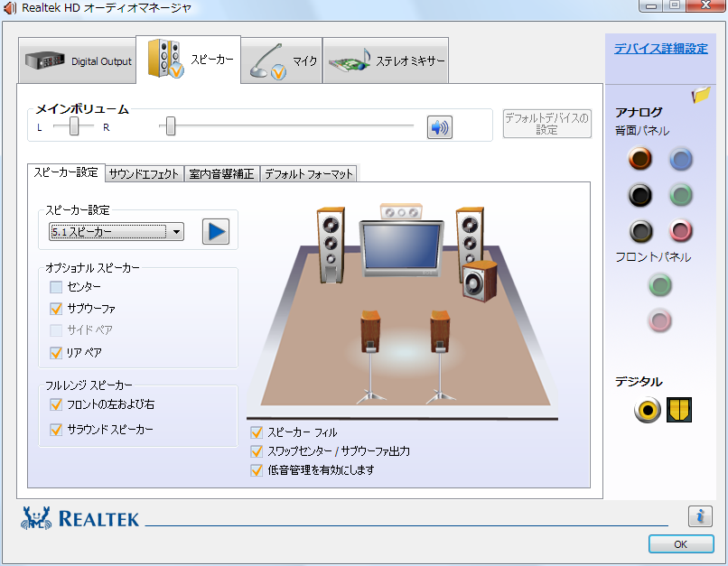Click the subwoofer in the room view
This screenshot has width=728, height=566.
click(x=480, y=281)
